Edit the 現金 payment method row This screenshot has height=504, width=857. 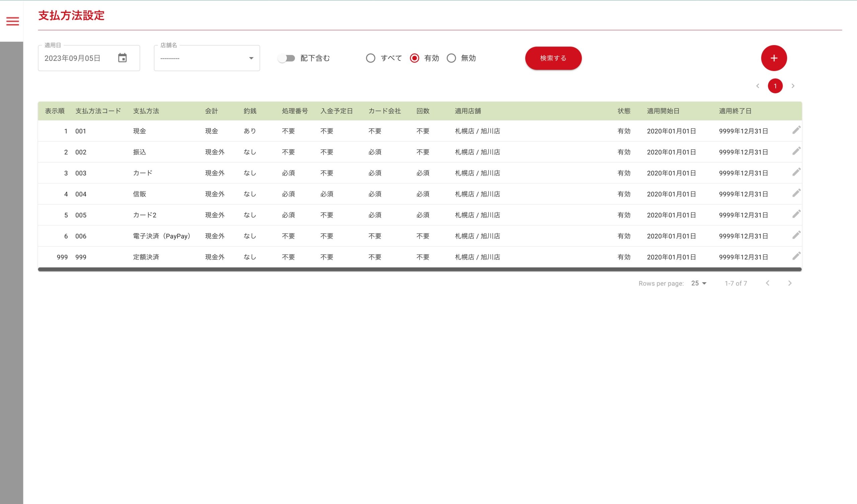click(796, 130)
